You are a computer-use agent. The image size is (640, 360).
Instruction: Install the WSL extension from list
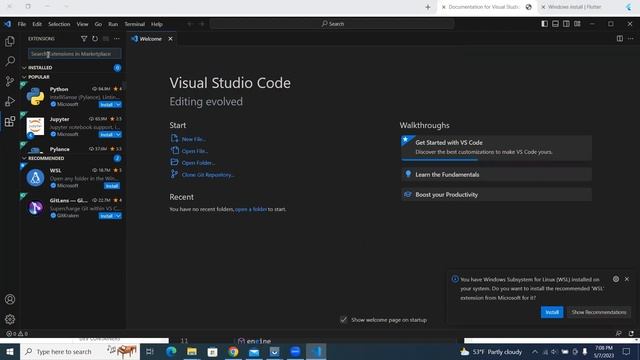pos(112,186)
